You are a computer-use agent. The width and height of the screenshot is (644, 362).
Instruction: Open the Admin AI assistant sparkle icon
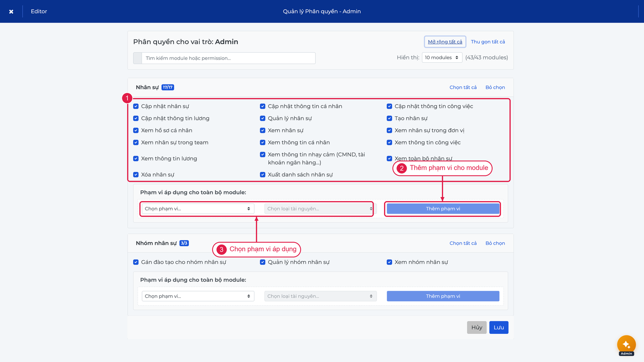(626, 345)
